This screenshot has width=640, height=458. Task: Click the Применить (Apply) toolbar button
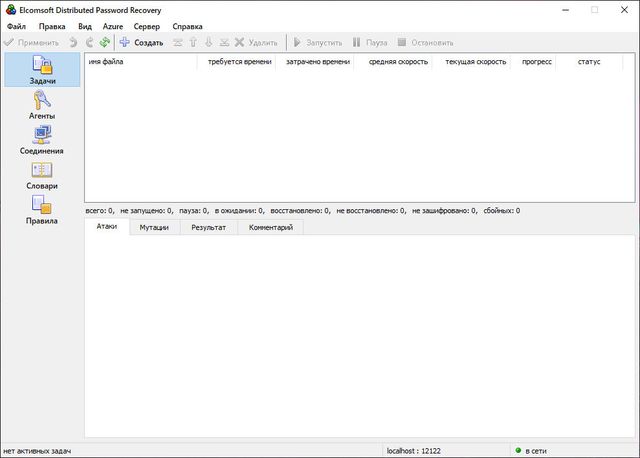31,42
